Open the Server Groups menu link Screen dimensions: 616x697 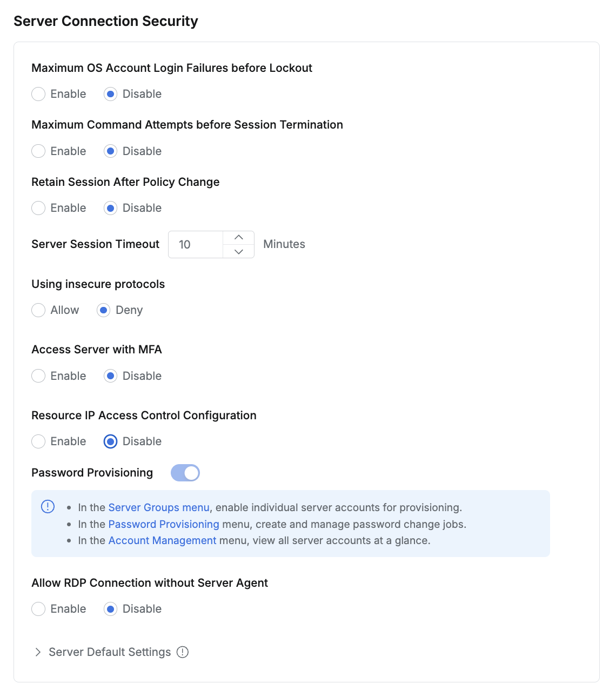(158, 507)
